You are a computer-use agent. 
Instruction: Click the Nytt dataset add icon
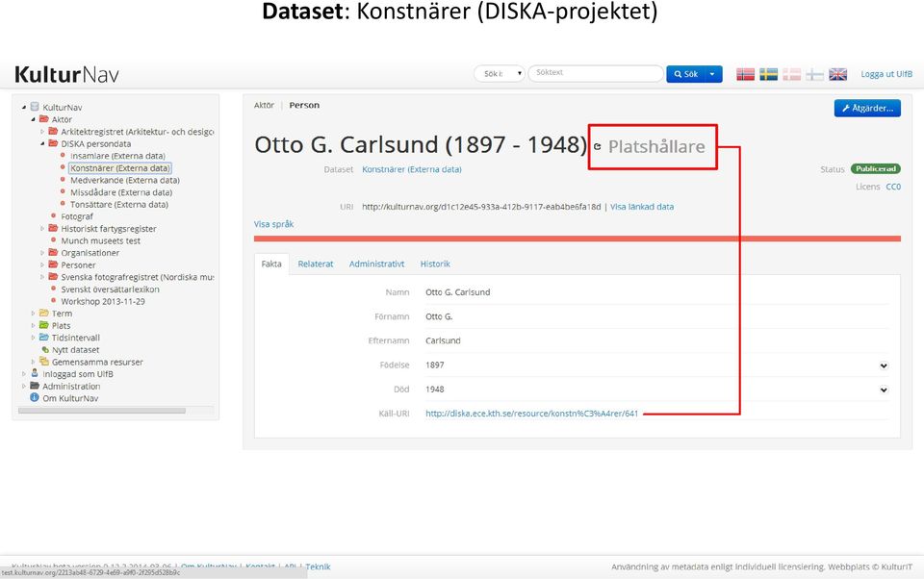pos(45,349)
